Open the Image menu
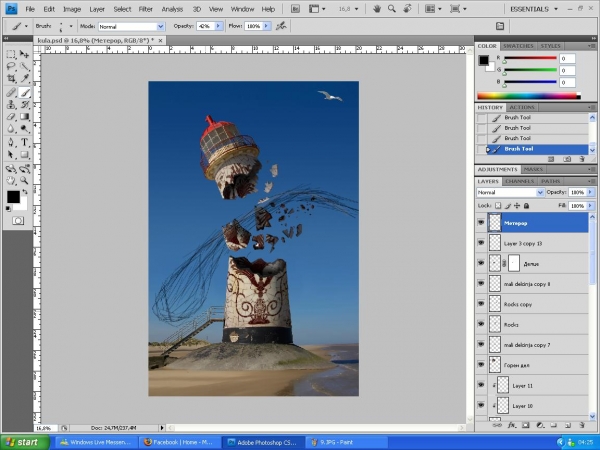The image size is (600, 450). tap(72, 9)
